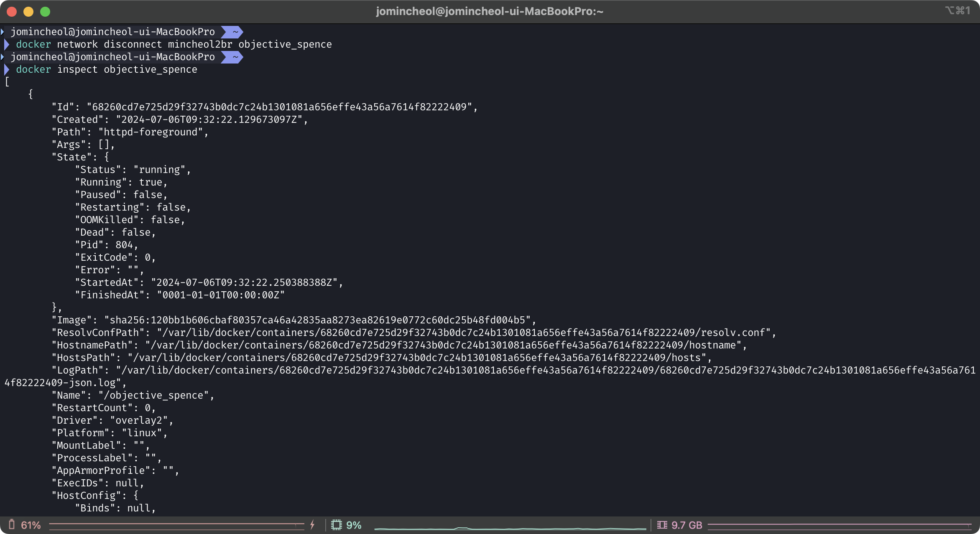Click the CPU chip icon
Image resolution: width=980 pixels, height=534 pixels.
[337, 525]
